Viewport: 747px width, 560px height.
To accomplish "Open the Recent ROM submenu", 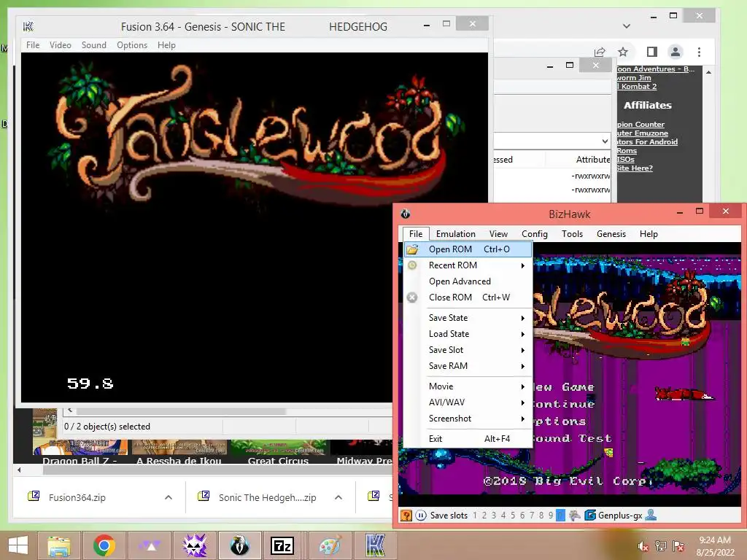I will point(468,265).
